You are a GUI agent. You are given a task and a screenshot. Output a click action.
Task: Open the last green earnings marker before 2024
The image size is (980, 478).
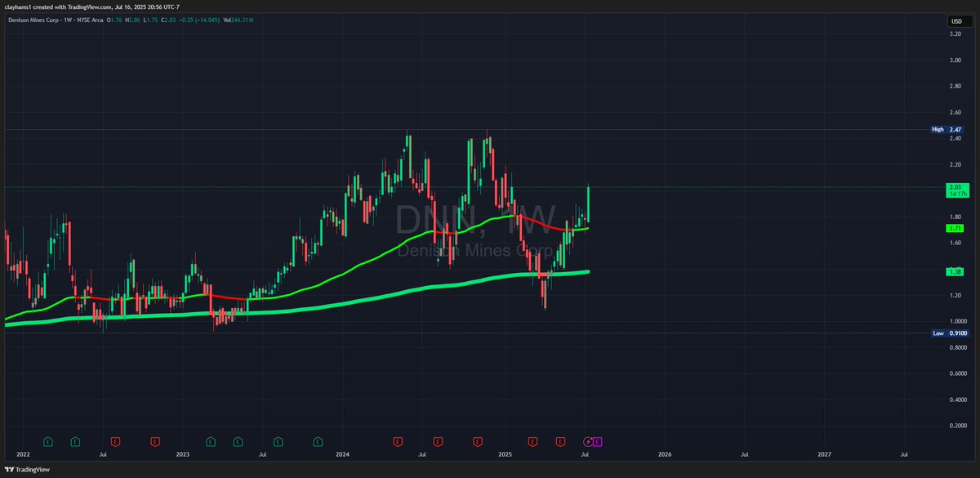point(316,442)
